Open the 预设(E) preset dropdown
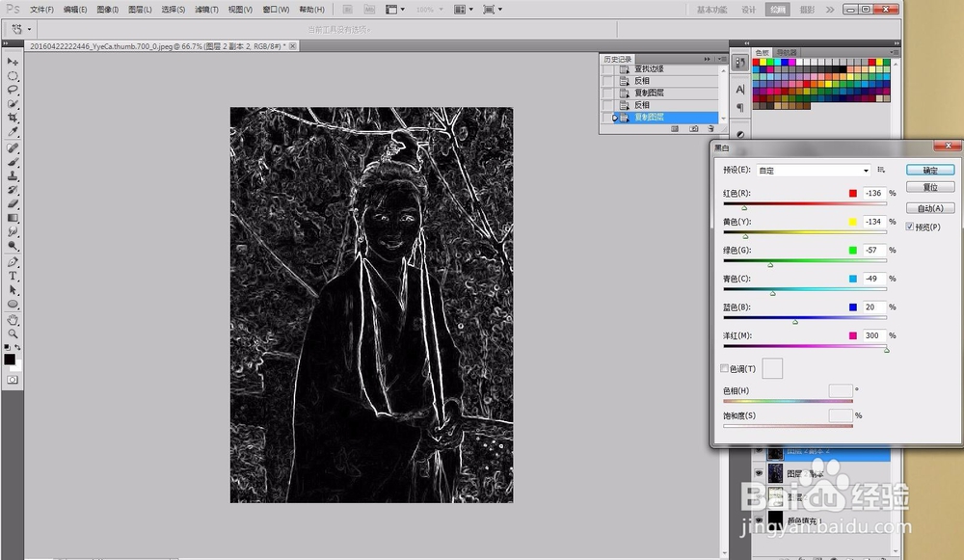 pyautogui.click(x=814, y=171)
